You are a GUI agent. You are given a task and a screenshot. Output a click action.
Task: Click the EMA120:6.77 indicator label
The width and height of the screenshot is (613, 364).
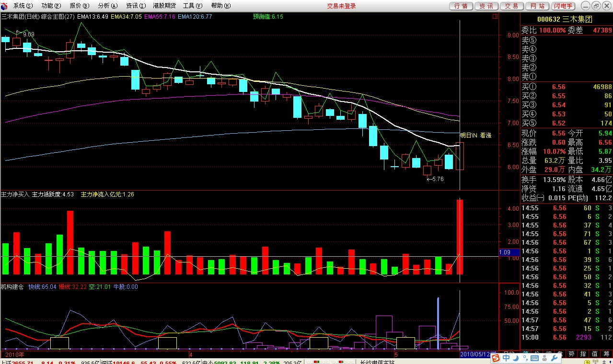[x=195, y=16]
